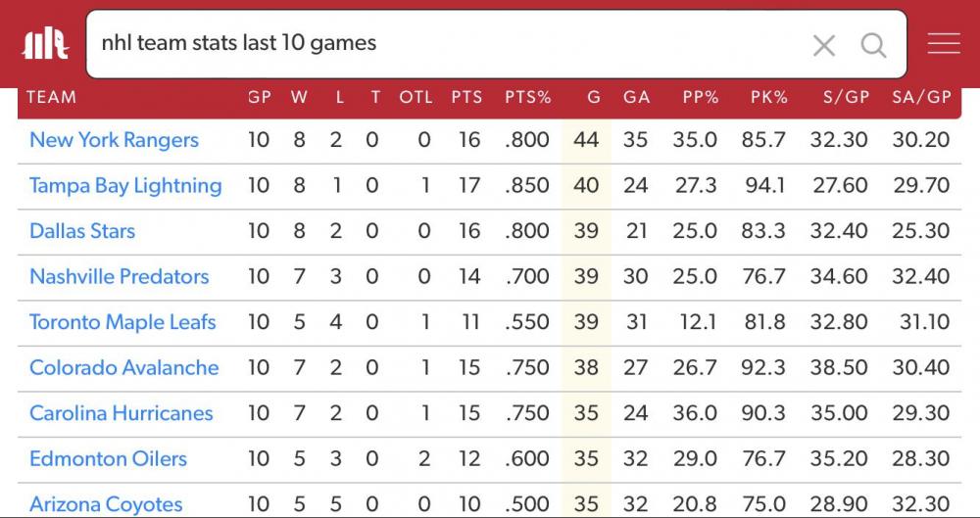This screenshot has width=980, height=518.
Task: Click the search input field
Action: click(441, 44)
